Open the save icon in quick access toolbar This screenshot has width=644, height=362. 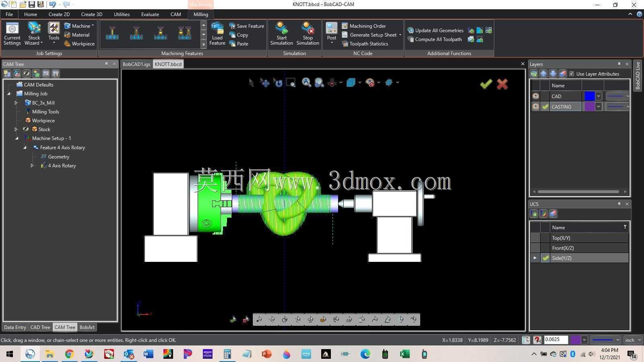click(x=31, y=4)
